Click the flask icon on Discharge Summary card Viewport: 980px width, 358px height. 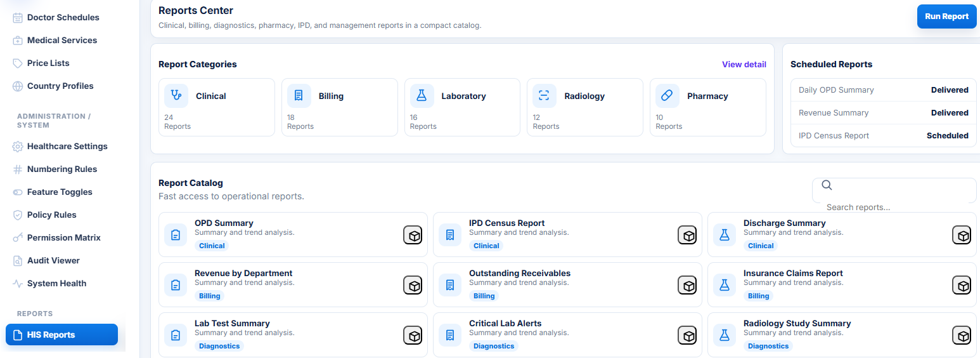tap(725, 235)
